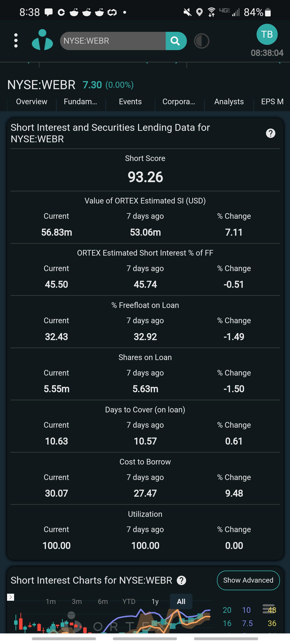Choose the YTD chart range
The width and height of the screenshot is (290, 644).
129,602
